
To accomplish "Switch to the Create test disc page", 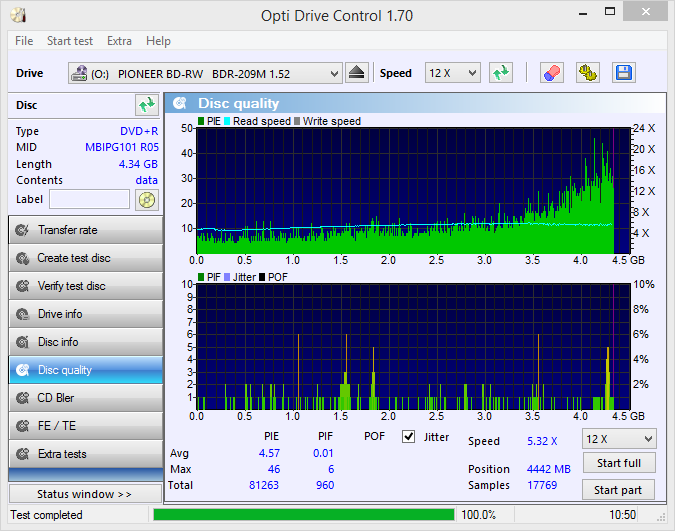I will coord(85,258).
